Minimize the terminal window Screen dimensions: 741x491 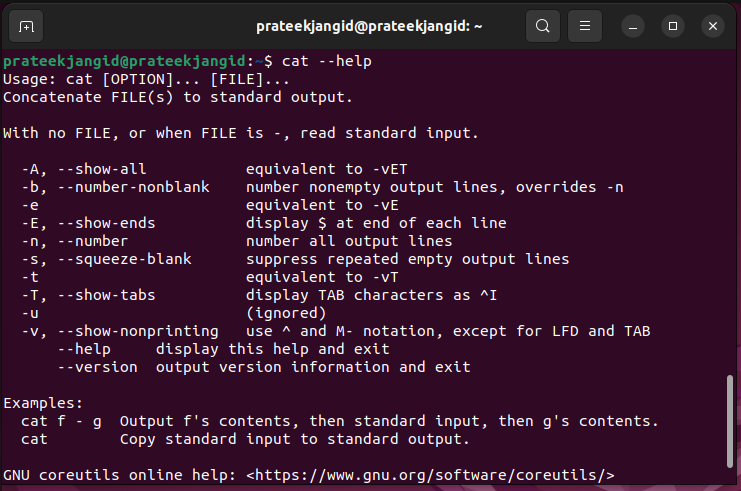(633, 26)
